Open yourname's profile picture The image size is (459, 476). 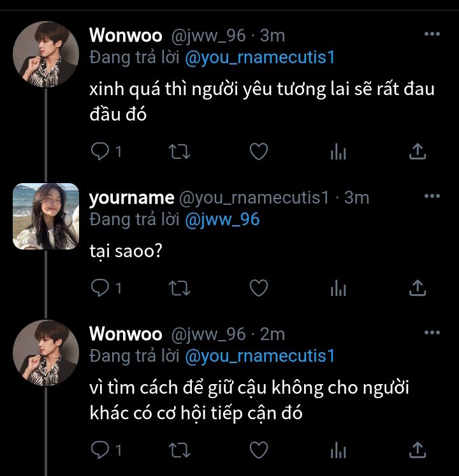(x=46, y=216)
